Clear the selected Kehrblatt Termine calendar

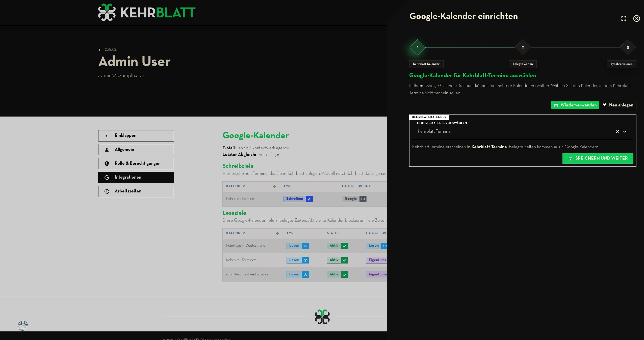[617, 132]
